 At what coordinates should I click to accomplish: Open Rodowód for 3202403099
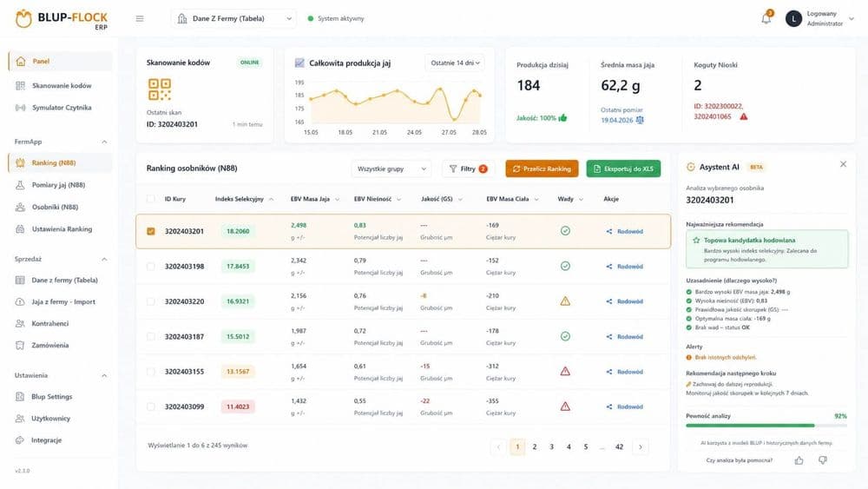624,406
